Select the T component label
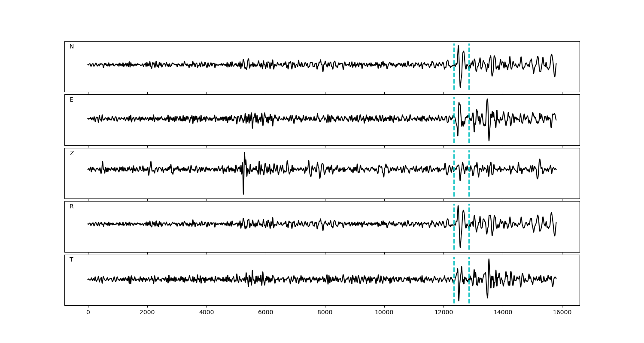The width and height of the screenshot is (644, 343). coord(71,260)
